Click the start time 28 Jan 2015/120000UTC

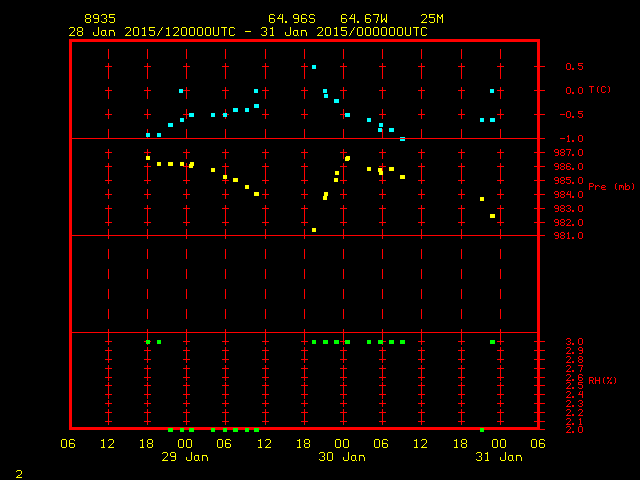(152, 32)
